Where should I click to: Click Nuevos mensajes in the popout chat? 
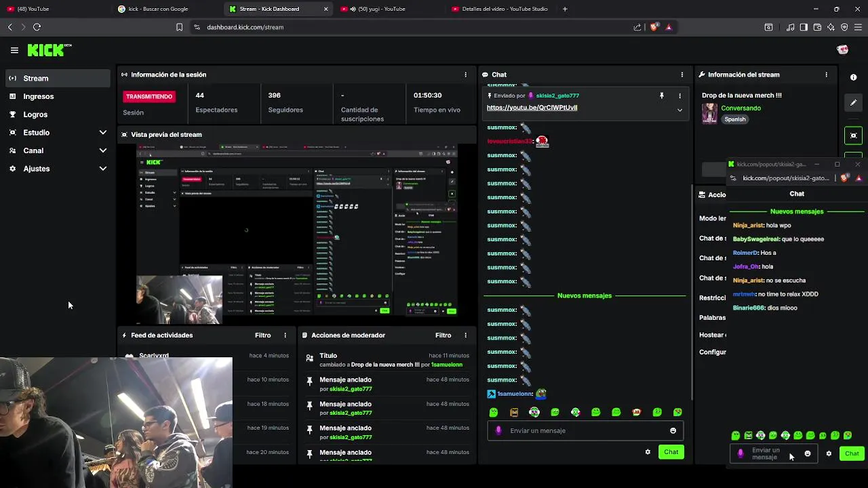[x=797, y=211]
